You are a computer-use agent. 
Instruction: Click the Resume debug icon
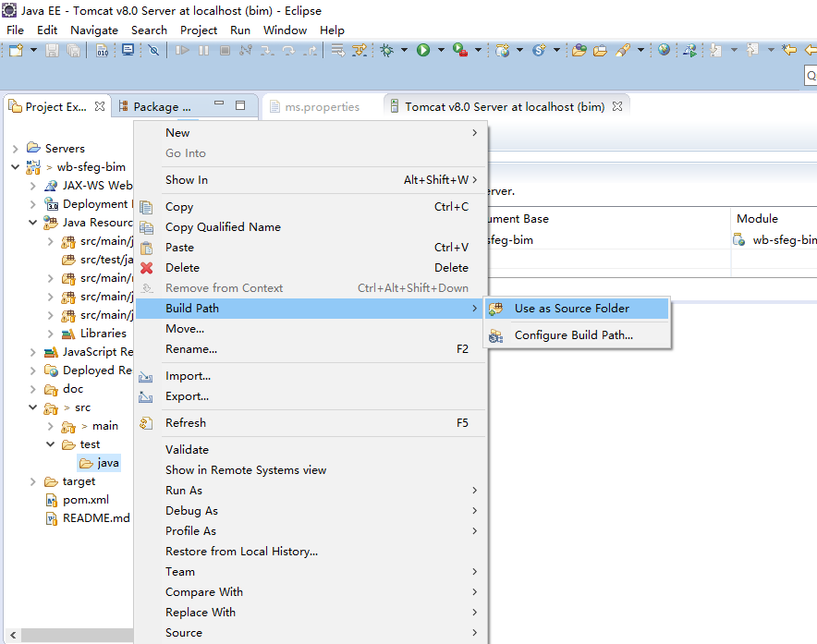(x=182, y=50)
